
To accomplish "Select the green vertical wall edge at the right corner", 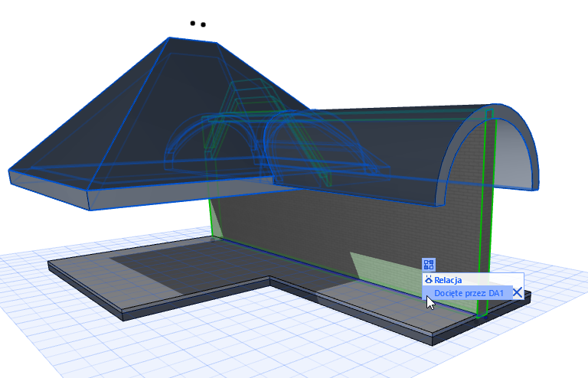I will click(482, 222).
